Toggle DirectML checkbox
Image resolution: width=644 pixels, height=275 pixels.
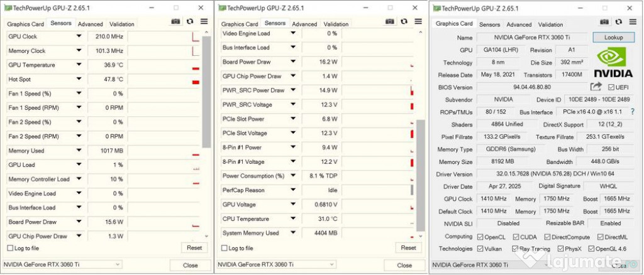601,237
